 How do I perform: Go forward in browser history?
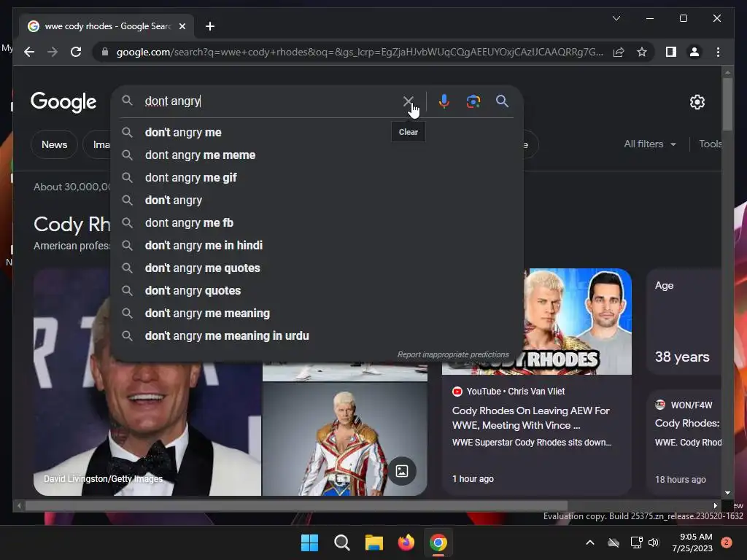click(53, 52)
